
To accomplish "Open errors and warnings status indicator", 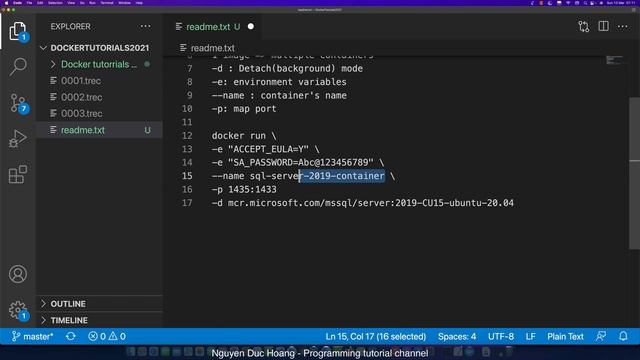I will coord(107,336).
